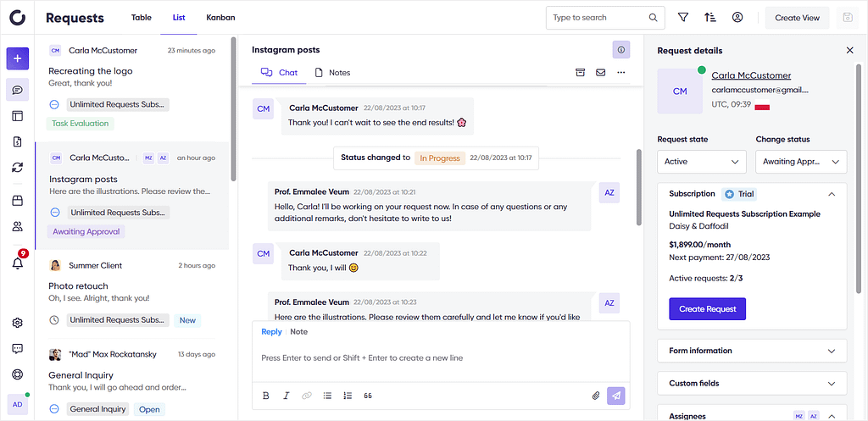
Task: Click the CM avatar in Request details
Action: tap(680, 91)
